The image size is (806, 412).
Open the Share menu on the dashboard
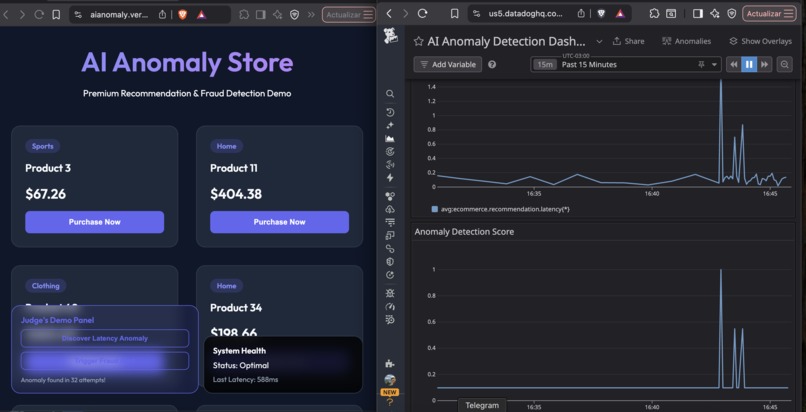coord(628,41)
